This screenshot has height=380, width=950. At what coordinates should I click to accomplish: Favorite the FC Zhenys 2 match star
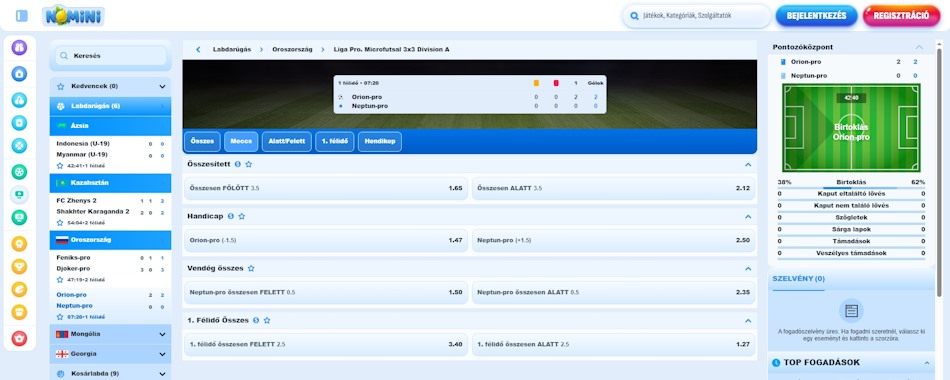60,223
